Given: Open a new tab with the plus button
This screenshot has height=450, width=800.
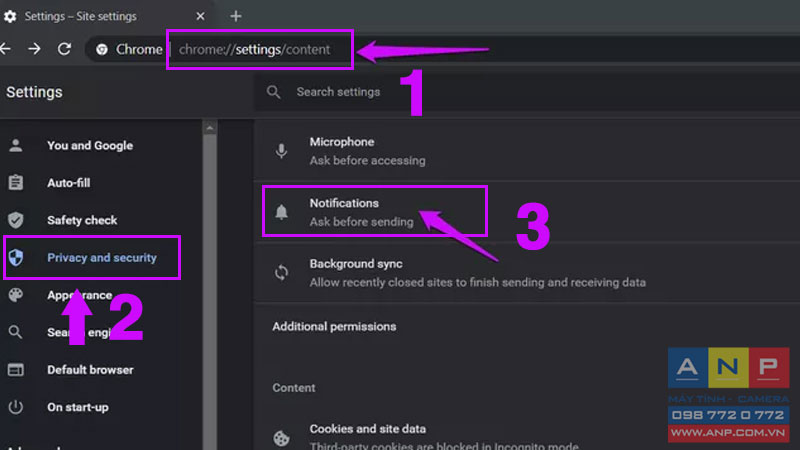Looking at the screenshot, I should (x=236, y=16).
